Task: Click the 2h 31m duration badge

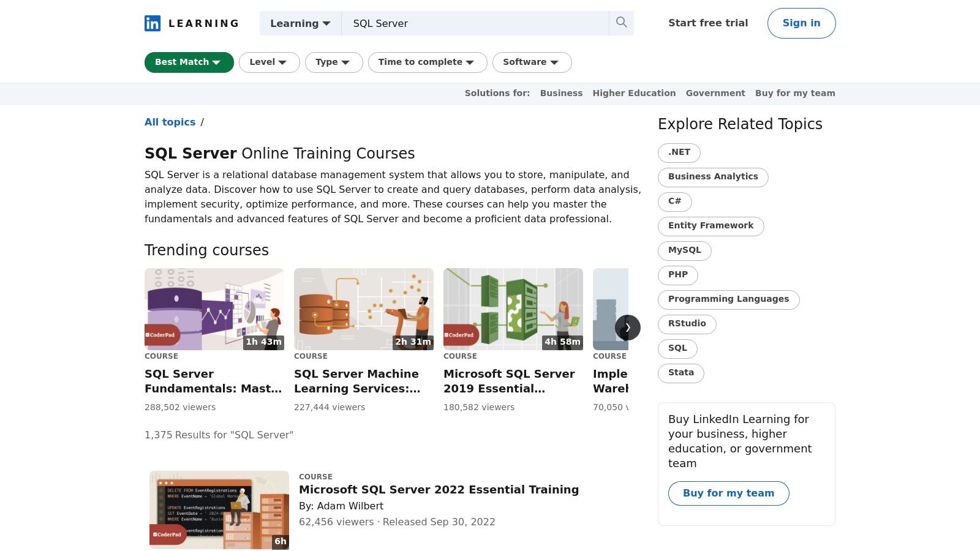Action: pyautogui.click(x=413, y=342)
